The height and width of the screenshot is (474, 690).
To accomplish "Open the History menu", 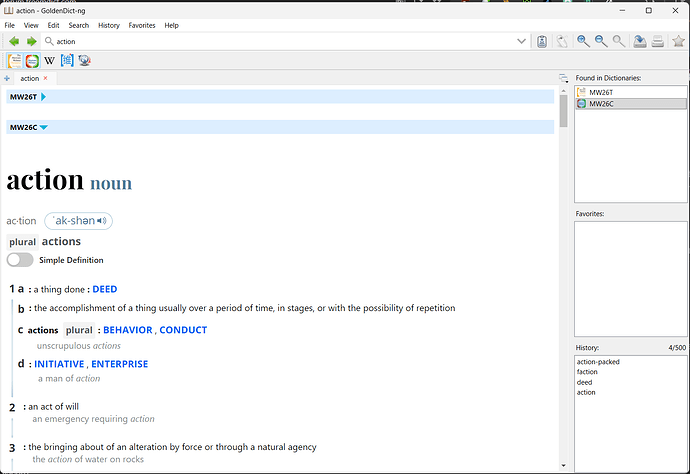I will (109, 26).
